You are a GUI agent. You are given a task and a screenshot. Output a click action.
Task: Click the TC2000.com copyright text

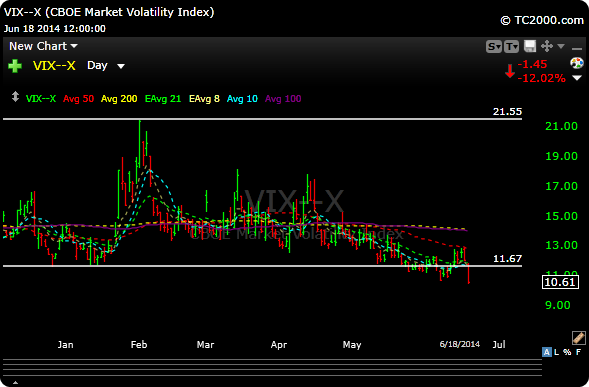coord(542,20)
